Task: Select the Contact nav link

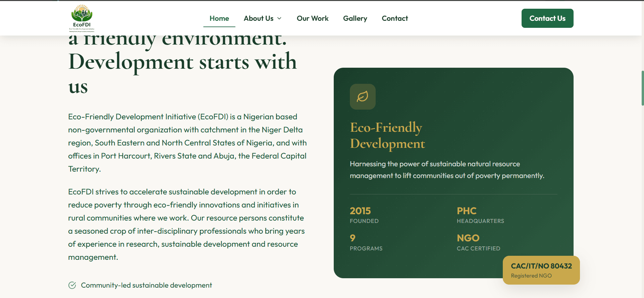Action: click(395, 18)
